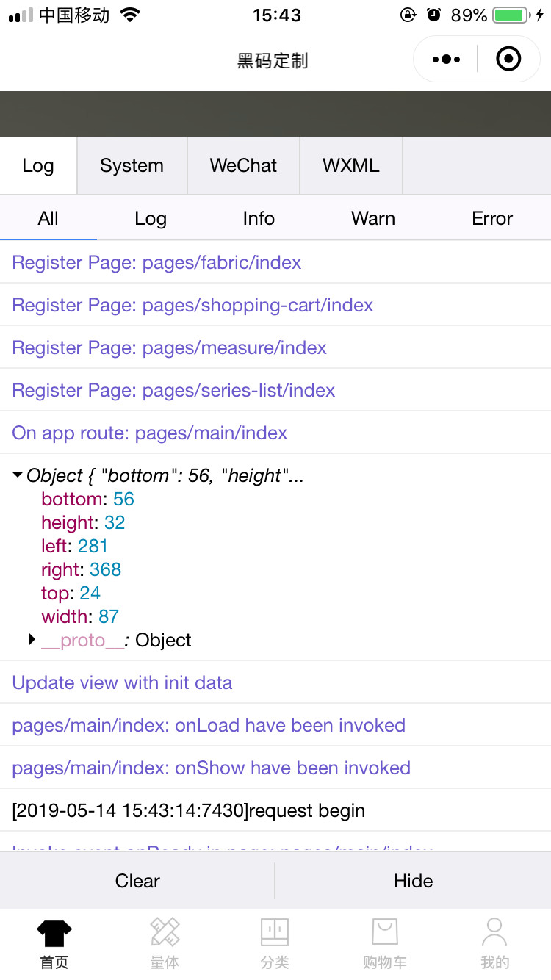
Task: Collapse the expanded Object log entry
Action: pyautogui.click(x=18, y=475)
